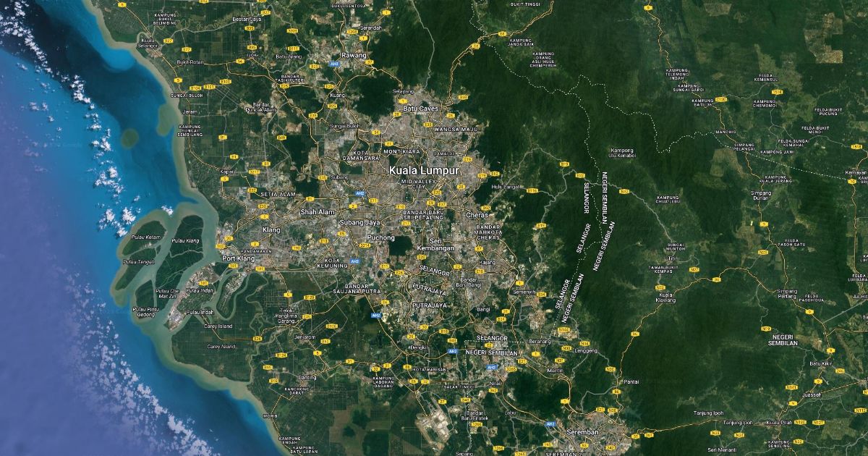Click the Kota Kemuning label
The height and width of the screenshot is (456, 868).
coord(332,263)
